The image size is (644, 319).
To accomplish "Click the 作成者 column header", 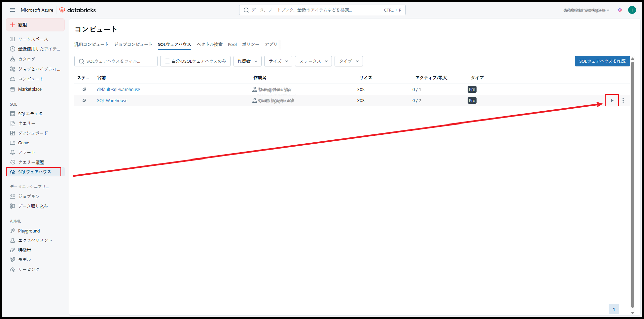I will [x=260, y=78].
